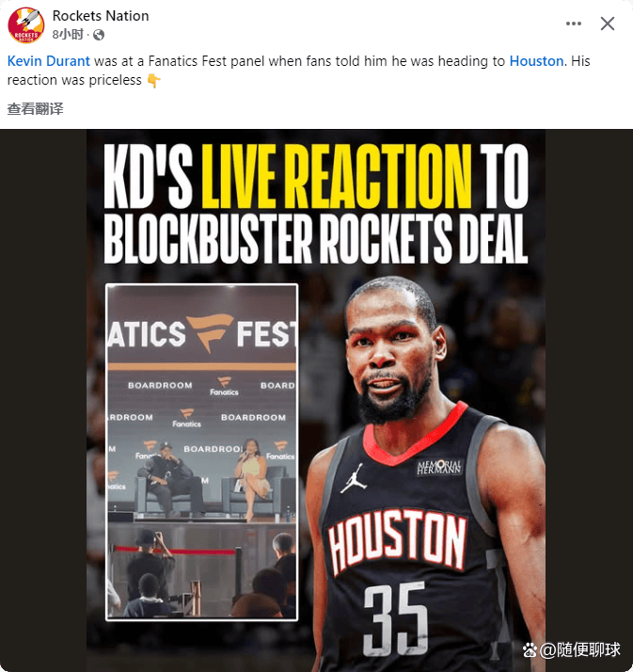Click the globe public visibility icon
This screenshot has width=633, height=672.
click(x=99, y=35)
